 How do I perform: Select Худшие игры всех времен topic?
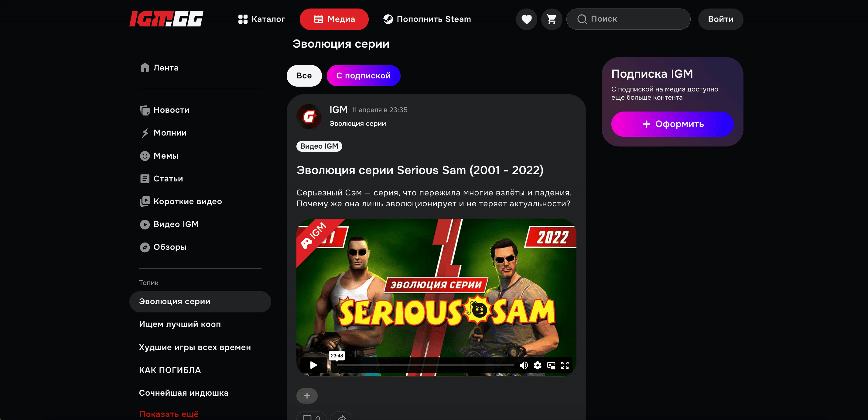[195, 348]
